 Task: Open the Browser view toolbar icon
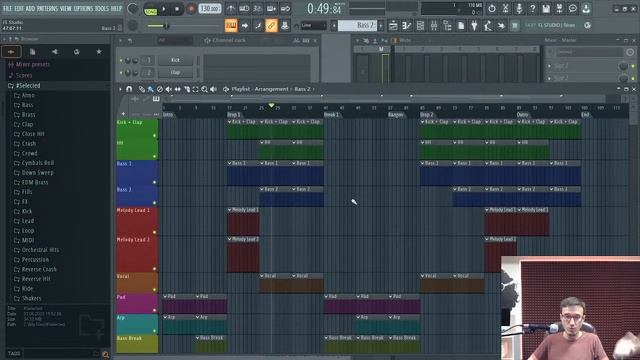click(x=447, y=26)
